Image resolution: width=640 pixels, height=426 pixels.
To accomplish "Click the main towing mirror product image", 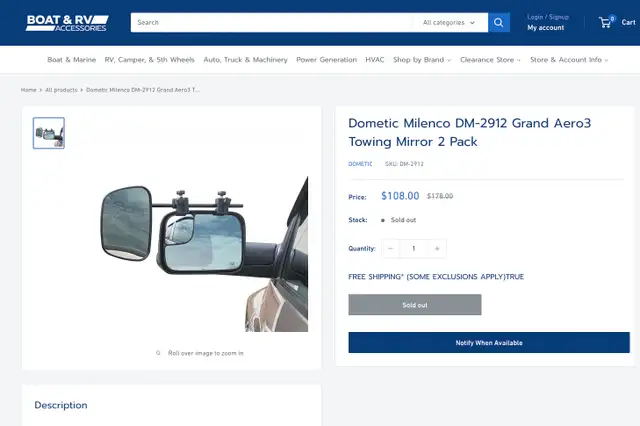I will pyautogui.click(x=204, y=254).
